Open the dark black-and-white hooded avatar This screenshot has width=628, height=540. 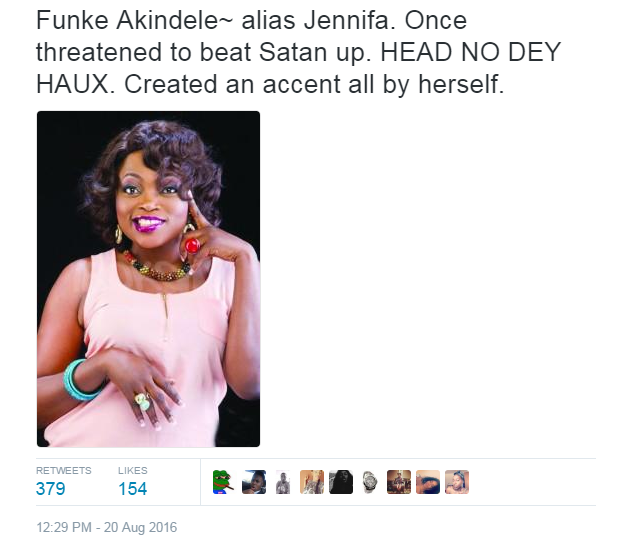click(341, 482)
